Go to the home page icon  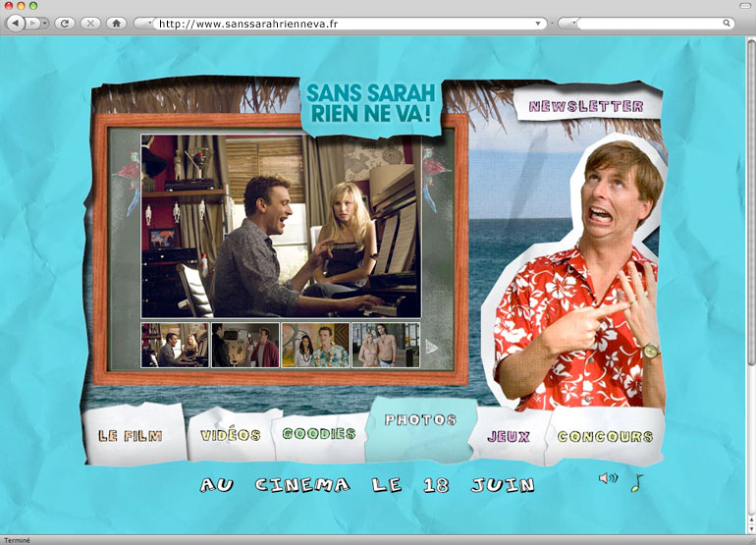(x=116, y=24)
